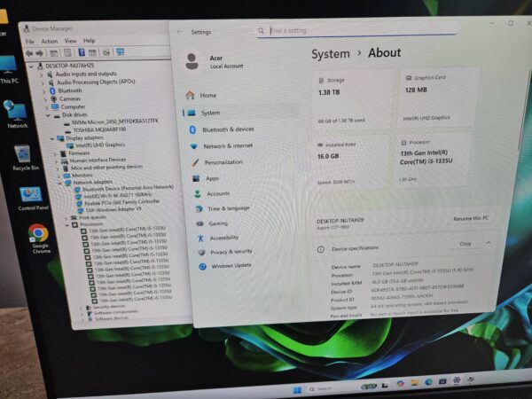Expand Audio inputs and outputs
532x399 pixels.
(x=41, y=74)
